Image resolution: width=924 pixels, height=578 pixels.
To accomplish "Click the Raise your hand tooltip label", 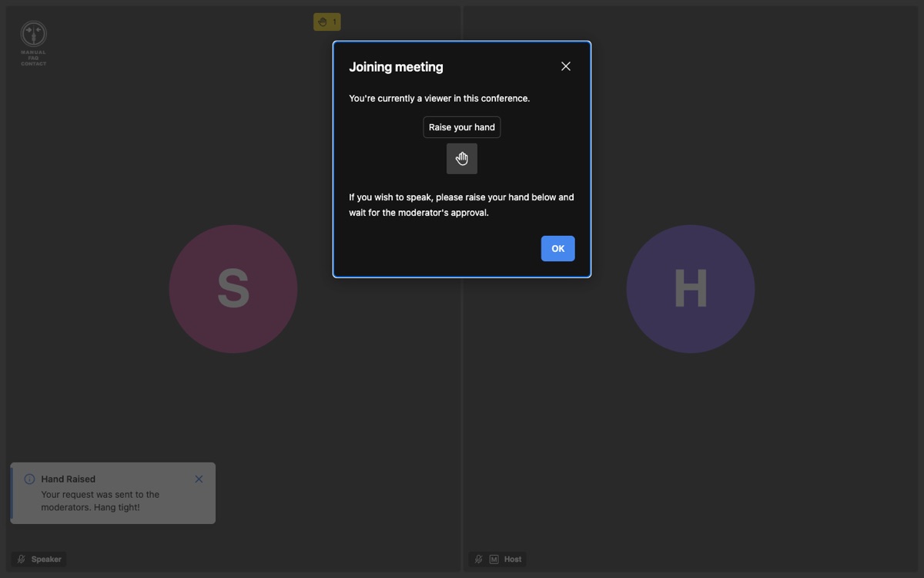I will pos(462,127).
